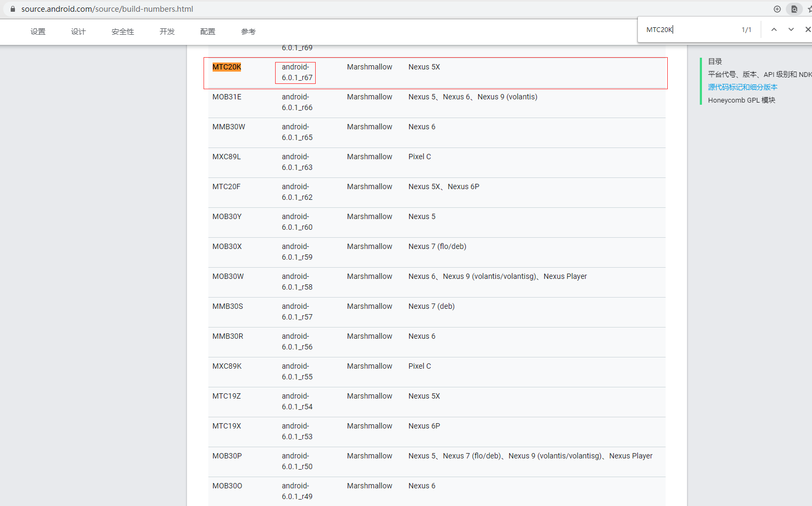Viewport: 812px width, 506px height.
Task: Click Pixel C device in MXC89L row
Action: coord(419,157)
